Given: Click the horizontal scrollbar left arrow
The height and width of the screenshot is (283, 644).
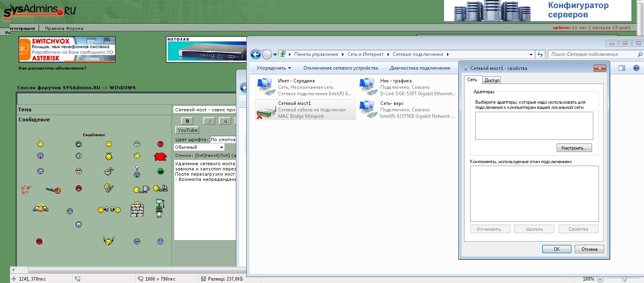Looking at the screenshot, I should [x=14, y=270].
